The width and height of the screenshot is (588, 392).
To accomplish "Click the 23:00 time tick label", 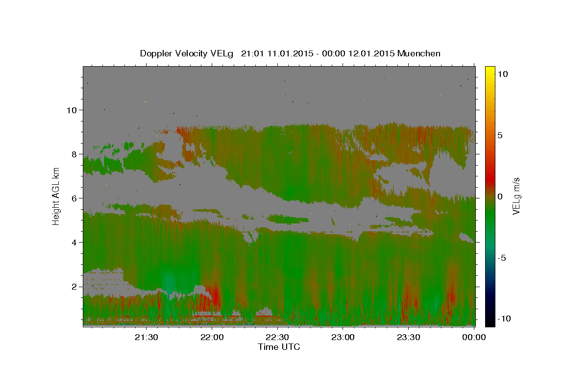I will (x=343, y=337).
